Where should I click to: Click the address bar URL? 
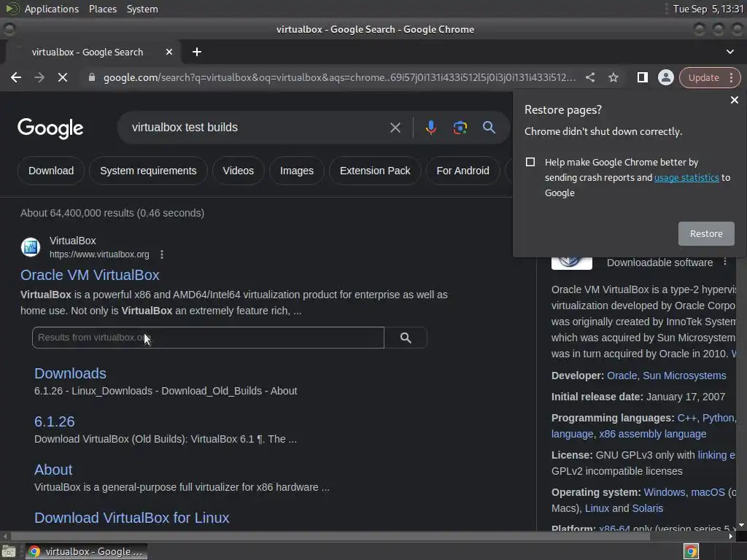coord(339,77)
